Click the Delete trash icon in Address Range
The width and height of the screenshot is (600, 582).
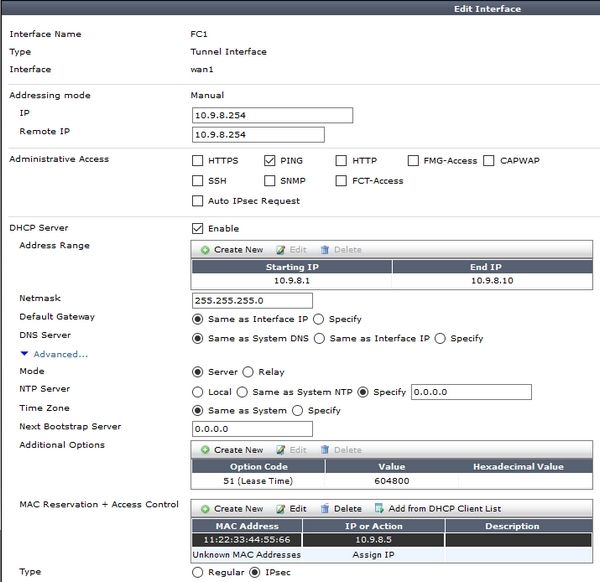[324, 250]
